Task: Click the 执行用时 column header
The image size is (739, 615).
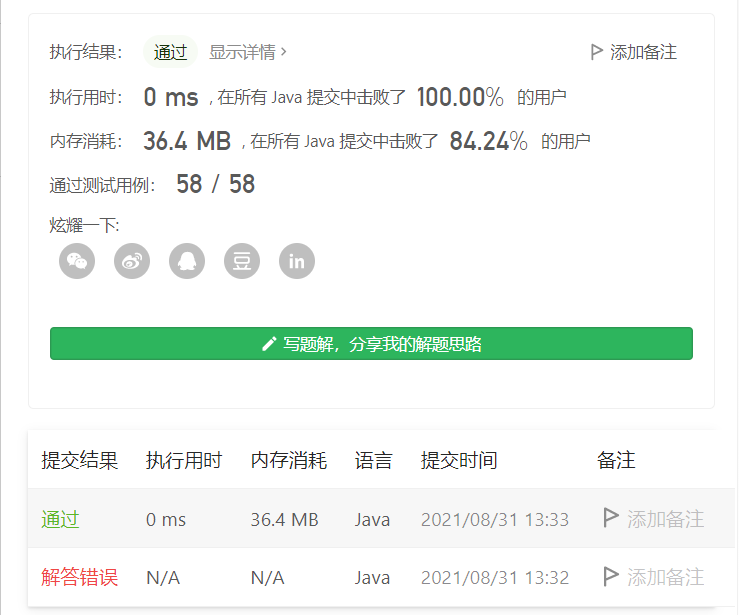Action: 184,460
